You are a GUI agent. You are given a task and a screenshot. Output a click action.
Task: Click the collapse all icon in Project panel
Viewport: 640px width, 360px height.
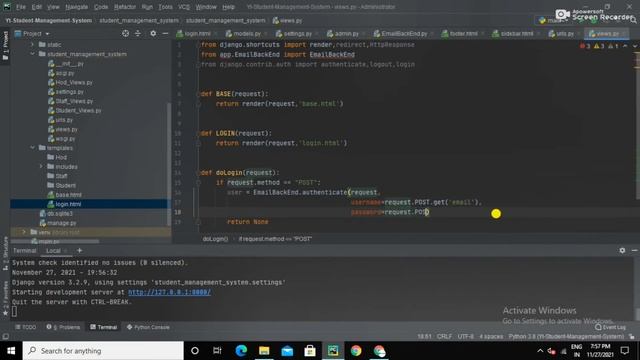point(138,33)
